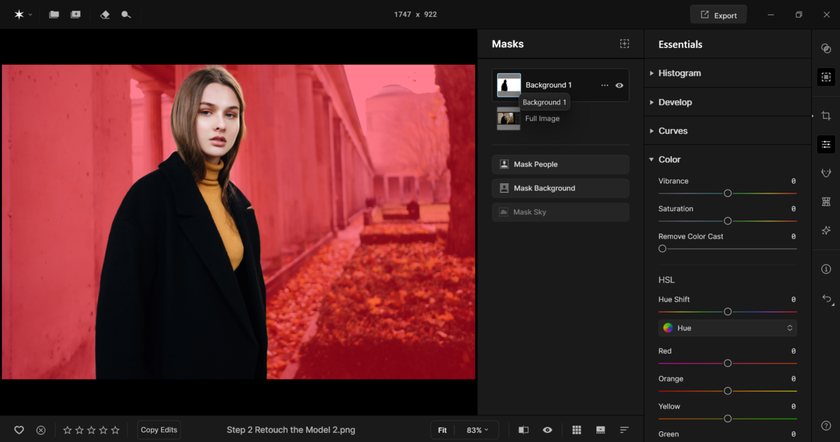The height and width of the screenshot is (442, 840).
Task: Open the image info icon
Action: [x=826, y=269]
